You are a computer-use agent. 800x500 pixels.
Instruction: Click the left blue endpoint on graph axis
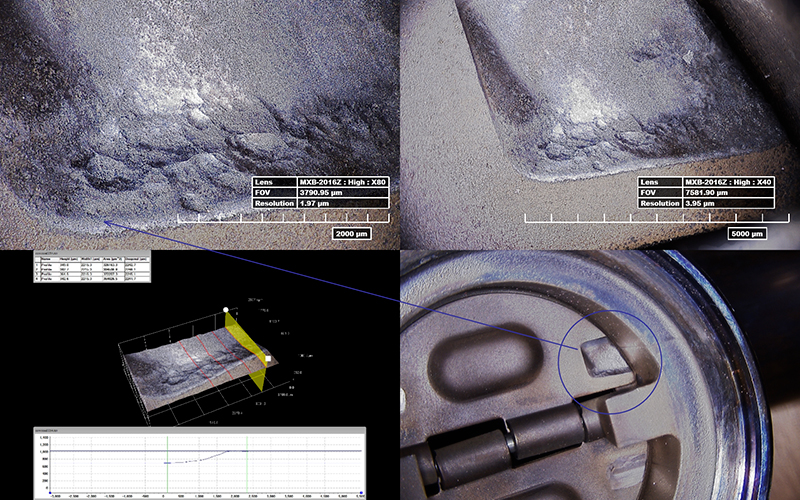(x=49, y=493)
